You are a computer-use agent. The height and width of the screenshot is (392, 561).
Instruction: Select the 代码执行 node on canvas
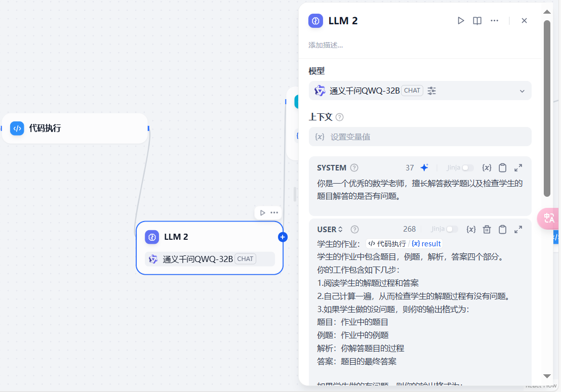(x=75, y=128)
